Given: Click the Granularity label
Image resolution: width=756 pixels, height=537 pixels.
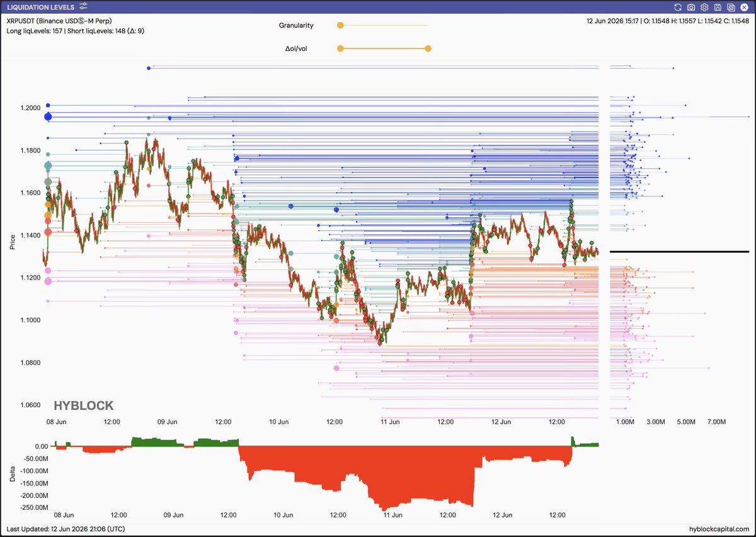Looking at the screenshot, I should tap(296, 25).
